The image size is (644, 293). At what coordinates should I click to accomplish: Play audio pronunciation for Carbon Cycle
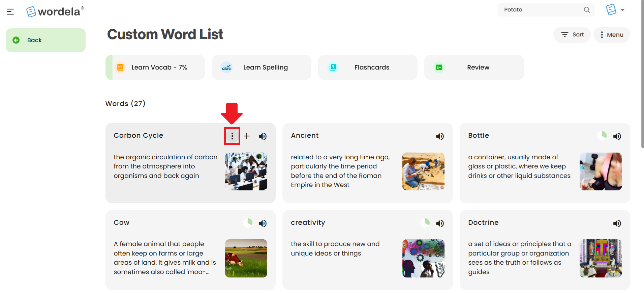263,136
